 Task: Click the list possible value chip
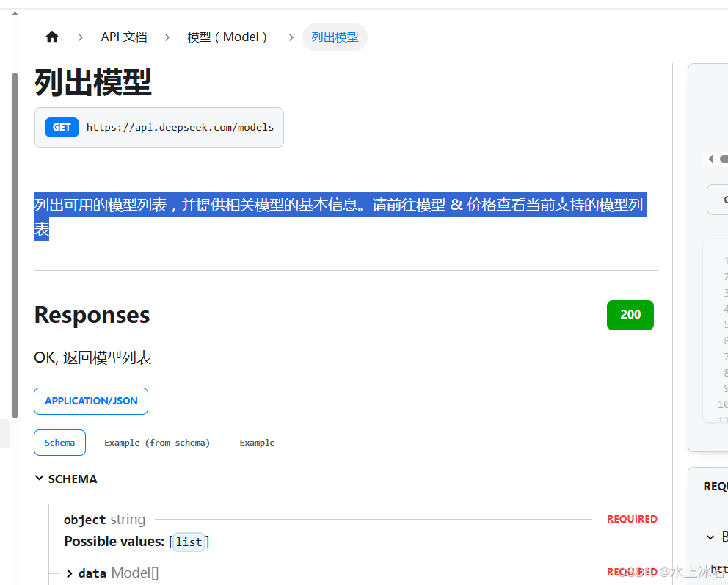[x=189, y=542]
